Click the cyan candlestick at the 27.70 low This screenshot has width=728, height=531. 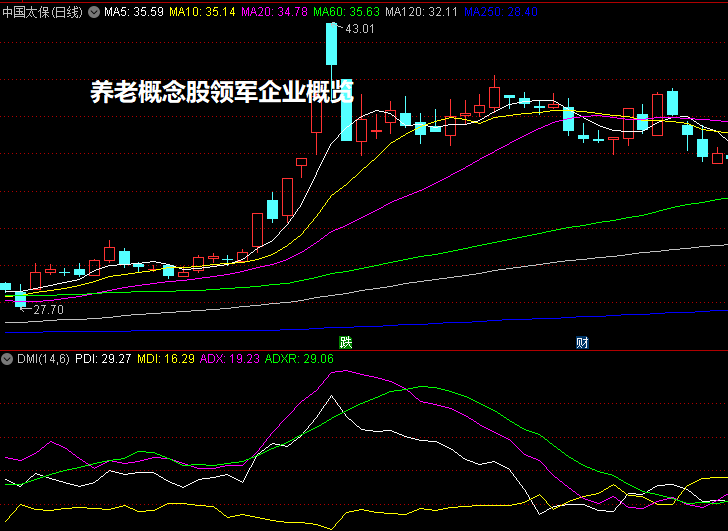tap(20, 298)
